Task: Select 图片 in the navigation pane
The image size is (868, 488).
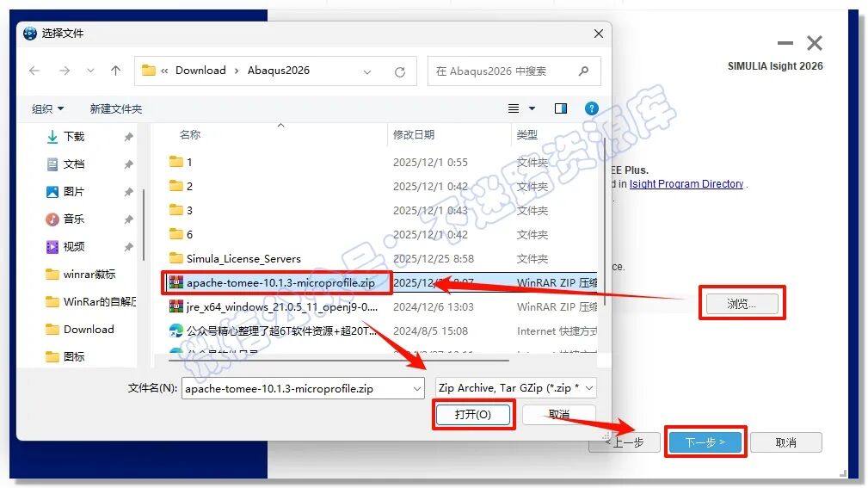Action: [74, 192]
